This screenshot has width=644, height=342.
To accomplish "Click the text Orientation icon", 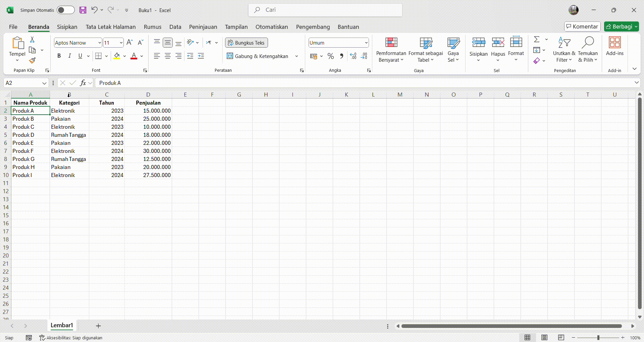I will (x=190, y=43).
